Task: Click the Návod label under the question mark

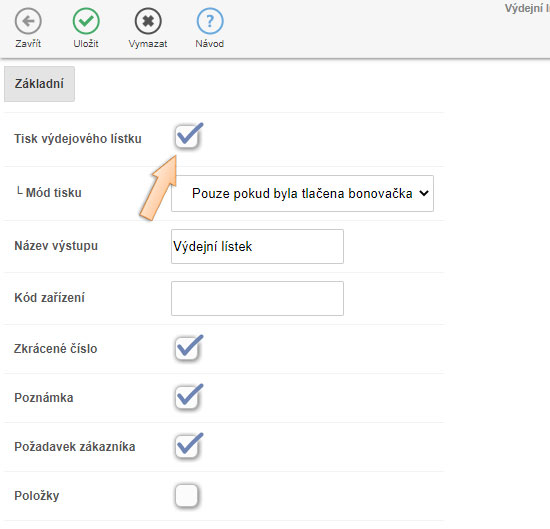Action: tap(209, 44)
